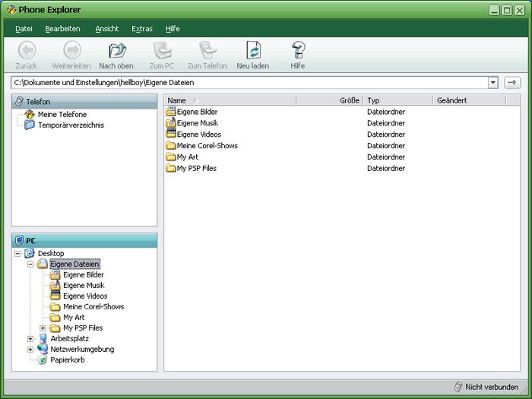Maximize the Phone Explorer window

507,10
